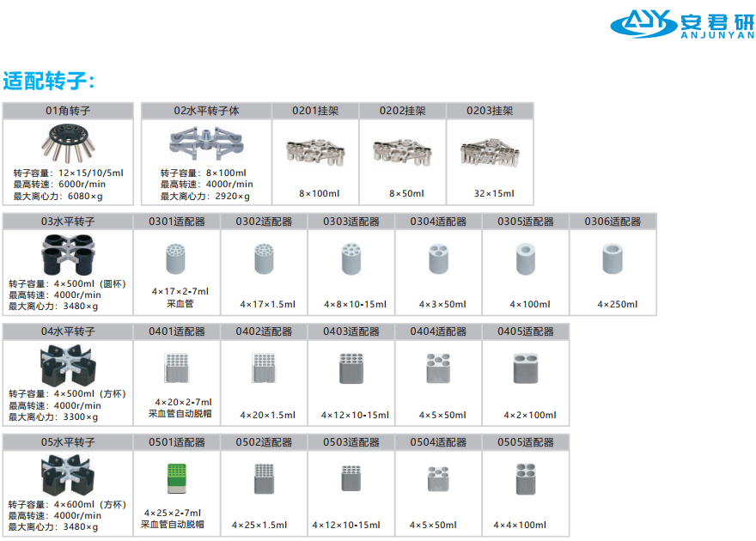This screenshot has height=541, width=756.
Task: Click the green 0501 adapter image
Action: click(x=176, y=479)
